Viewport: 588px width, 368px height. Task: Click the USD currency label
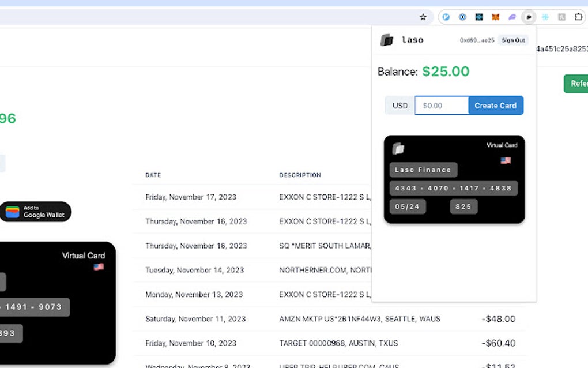coord(399,106)
